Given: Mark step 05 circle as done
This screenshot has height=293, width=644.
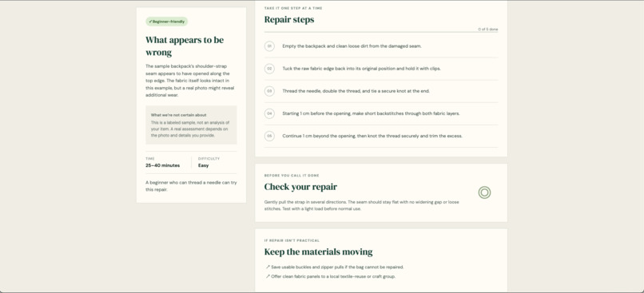Looking at the screenshot, I should pos(269,136).
